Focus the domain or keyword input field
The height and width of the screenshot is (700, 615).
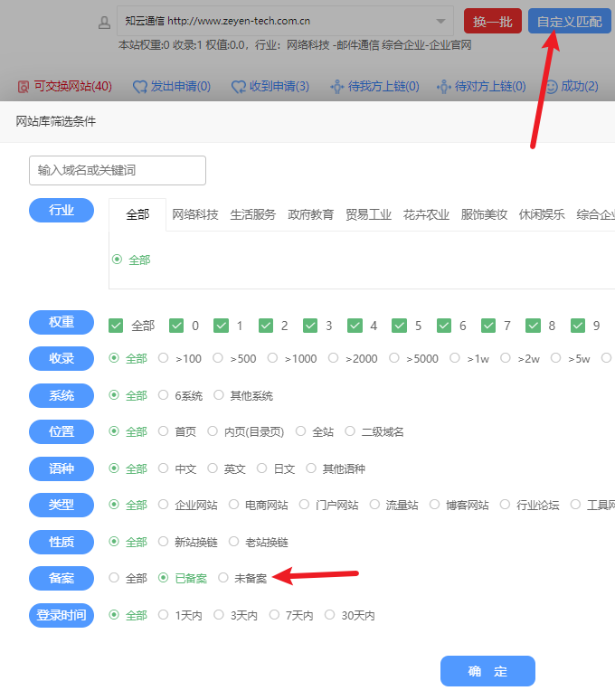(x=118, y=170)
